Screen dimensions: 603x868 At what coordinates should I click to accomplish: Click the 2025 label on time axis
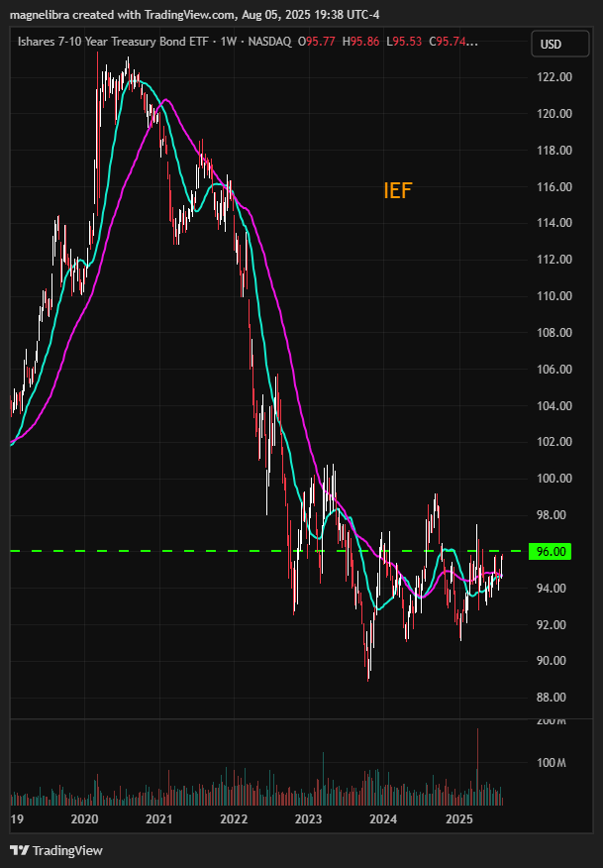[x=459, y=818]
